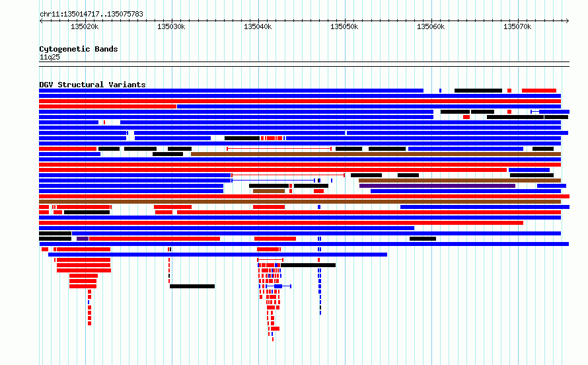Select the short thin red bracket above the cluster
The image size is (588, 365).
point(270,260)
